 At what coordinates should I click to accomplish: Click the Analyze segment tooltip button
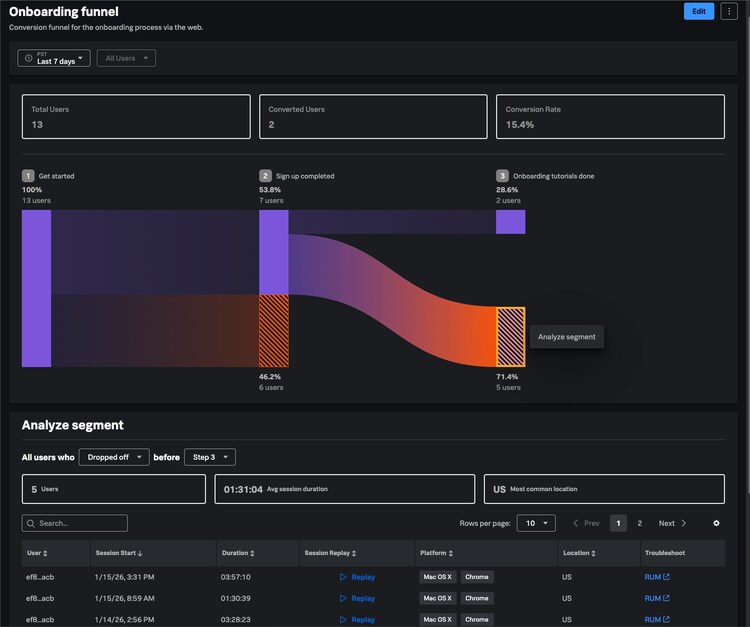click(566, 337)
